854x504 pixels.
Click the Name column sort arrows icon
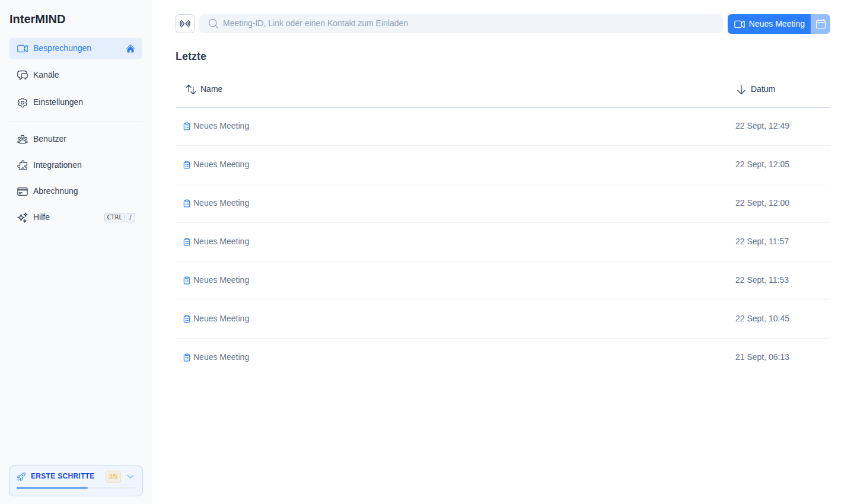(x=191, y=89)
